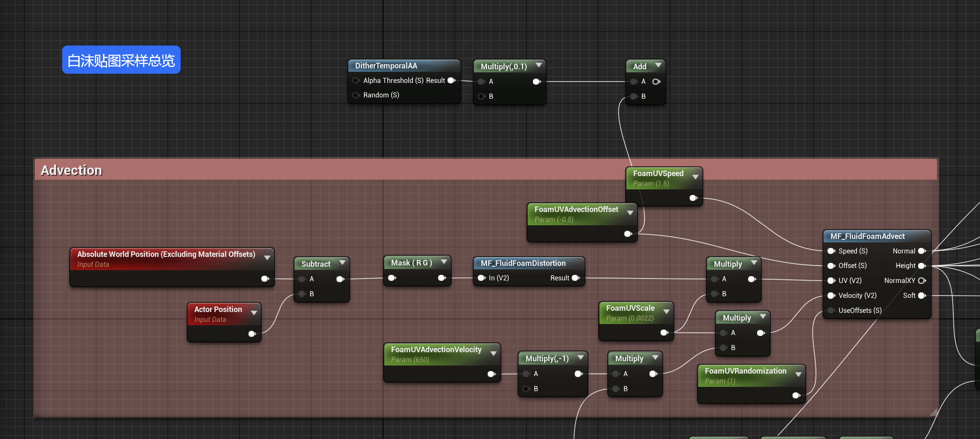980x439 pixels.
Task: Click the Advection comment resize handle
Action: point(933,412)
